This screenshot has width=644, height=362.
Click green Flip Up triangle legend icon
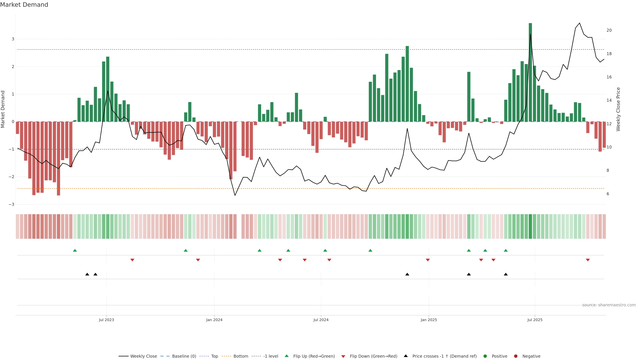tap(287, 356)
